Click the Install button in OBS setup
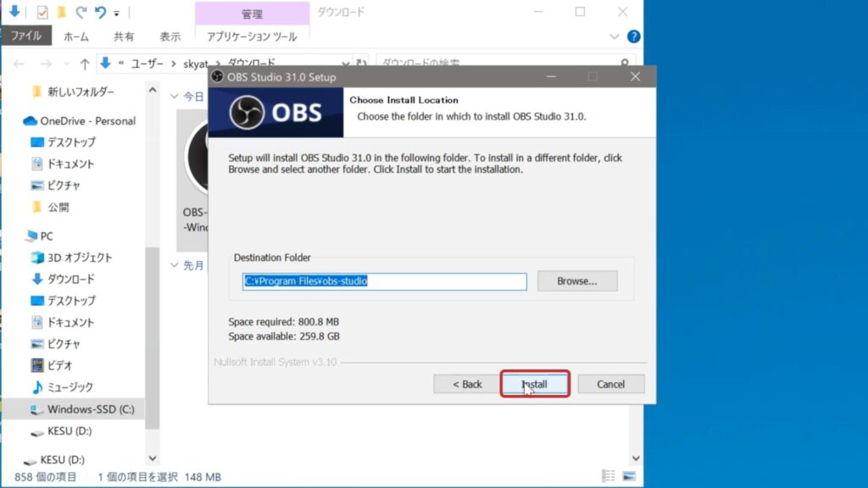 [x=534, y=384]
